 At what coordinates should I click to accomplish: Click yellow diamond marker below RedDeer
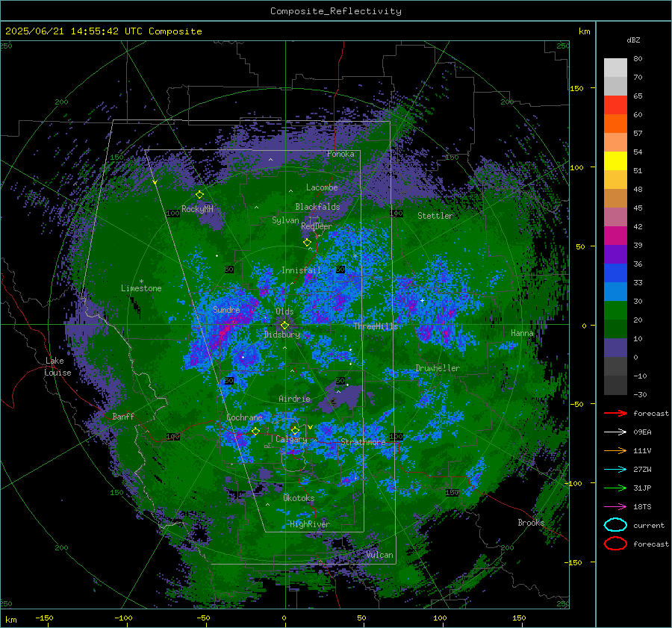307,243
